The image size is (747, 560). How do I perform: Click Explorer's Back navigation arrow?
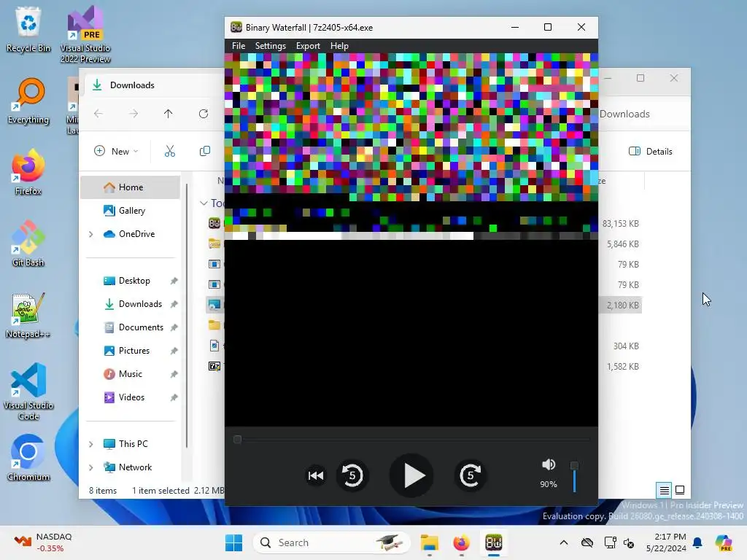click(98, 114)
